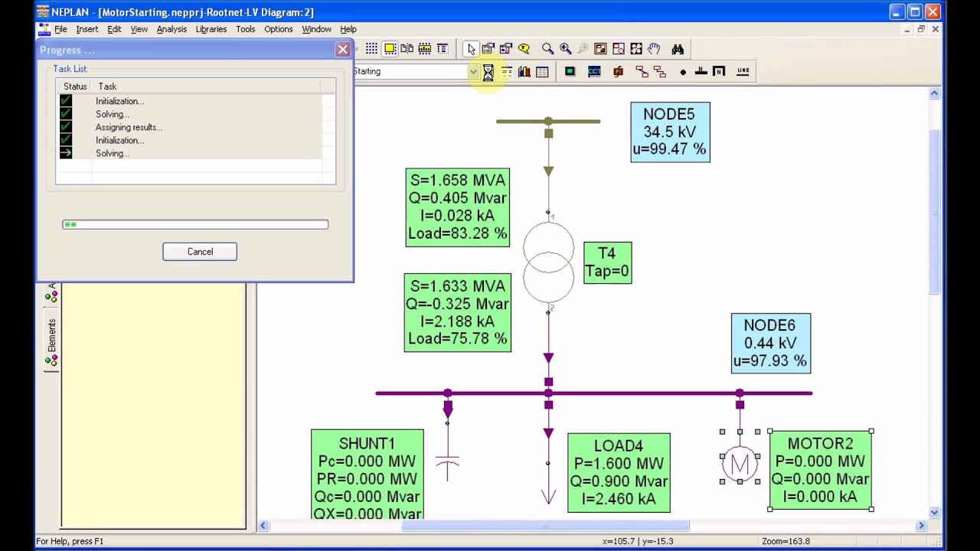This screenshot has height=551, width=980.
Task: Click the "Zoom=163.8" status bar value
Action: tap(786, 541)
